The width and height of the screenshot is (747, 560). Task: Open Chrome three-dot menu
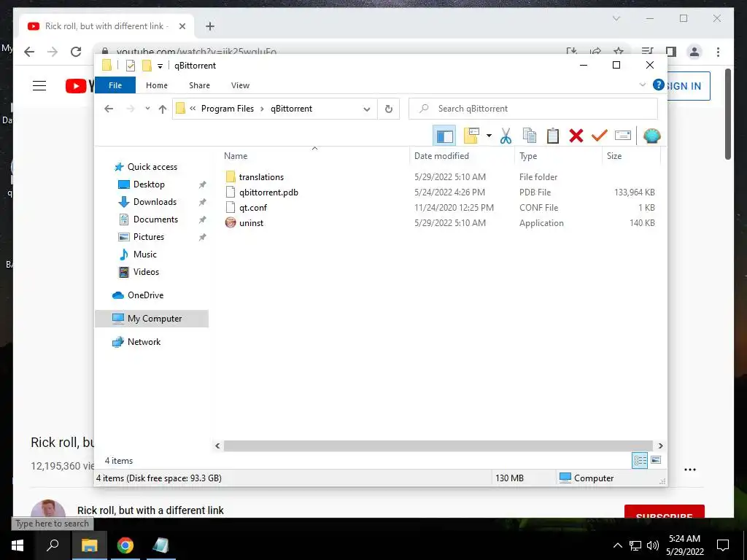[718, 52]
